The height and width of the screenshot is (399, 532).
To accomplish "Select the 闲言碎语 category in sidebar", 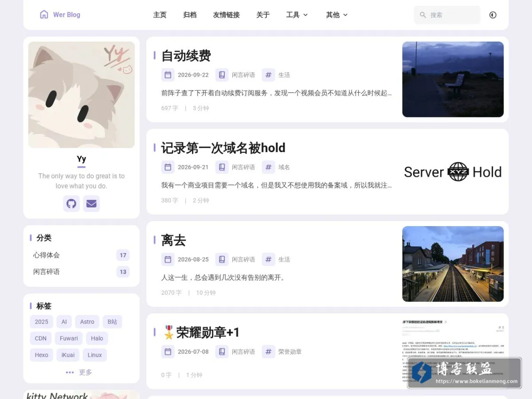I will (x=46, y=272).
